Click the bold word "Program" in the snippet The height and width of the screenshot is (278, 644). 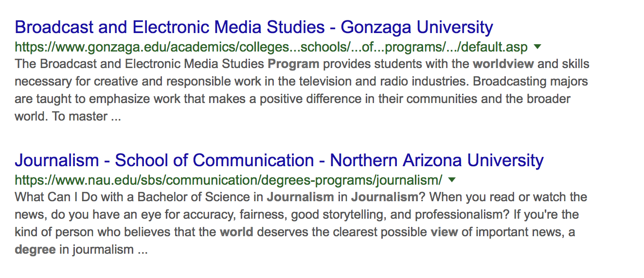coord(293,64)
